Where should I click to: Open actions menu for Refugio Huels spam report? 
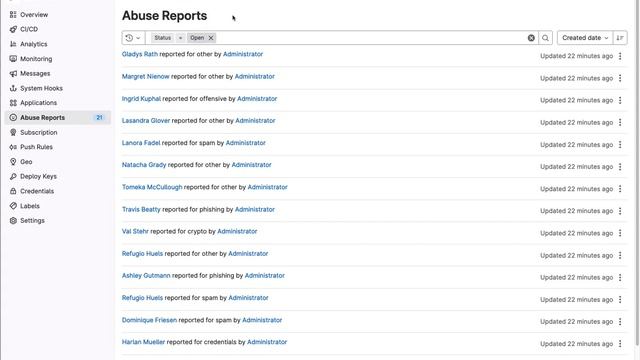(620, 300)
